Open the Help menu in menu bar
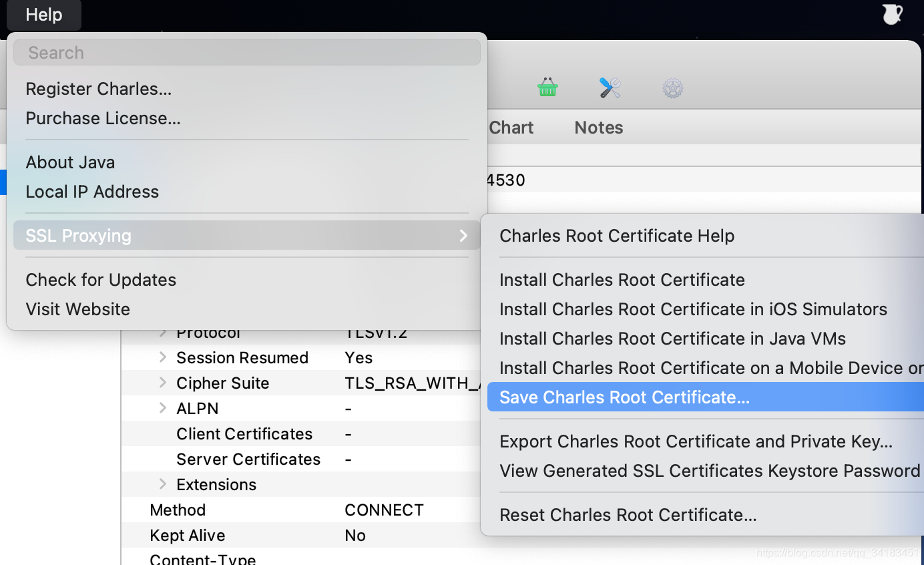The image size is (924, 565). tap(44, 15)
